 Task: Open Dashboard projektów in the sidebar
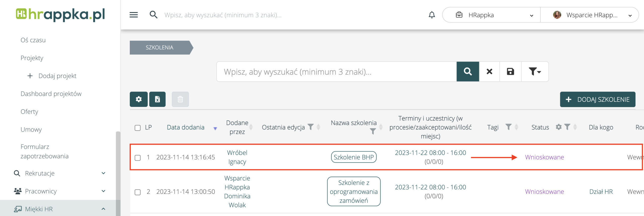click(51, 94)
